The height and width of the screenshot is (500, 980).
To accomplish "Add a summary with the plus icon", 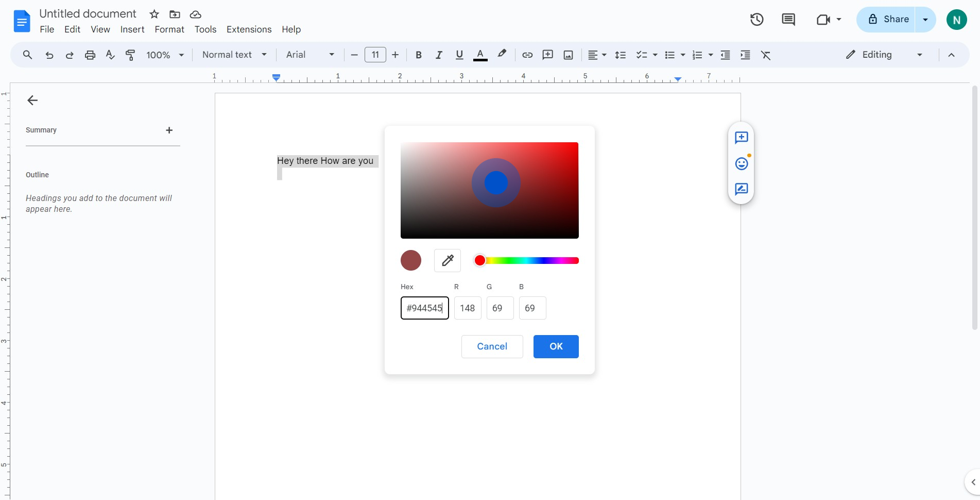I will 169,130.
